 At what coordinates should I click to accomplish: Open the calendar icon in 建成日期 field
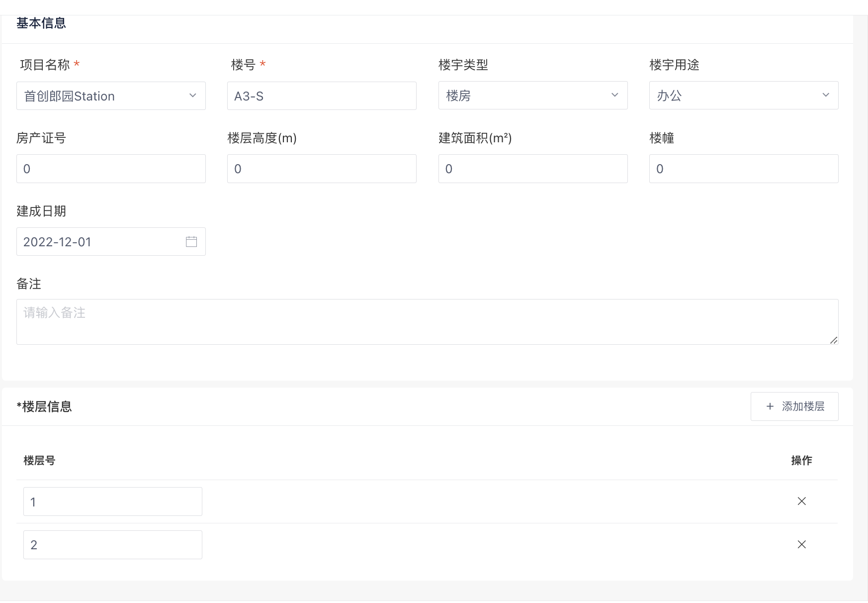[191, 242]
